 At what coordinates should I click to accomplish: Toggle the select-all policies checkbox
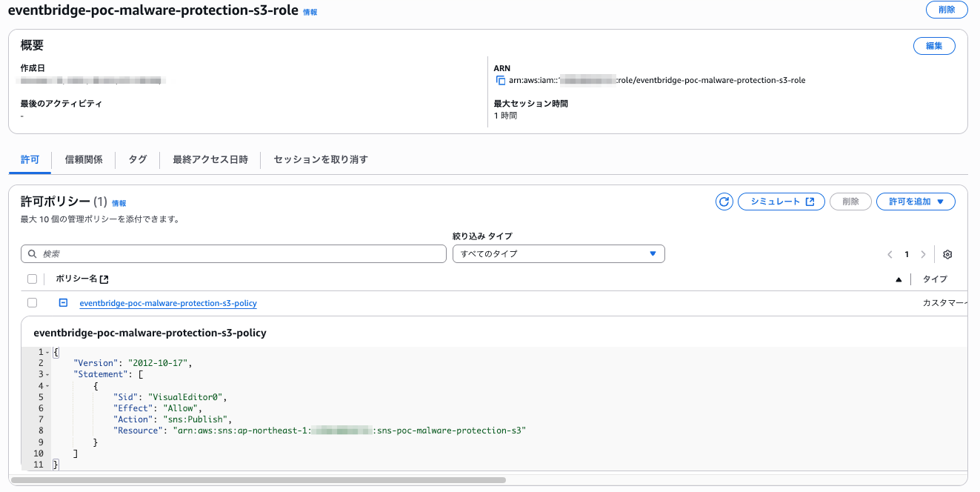tap(32, 279)
